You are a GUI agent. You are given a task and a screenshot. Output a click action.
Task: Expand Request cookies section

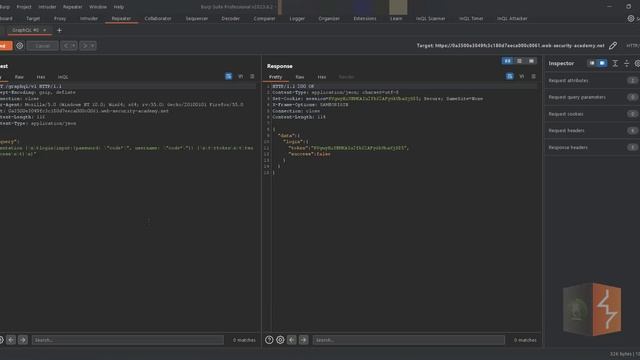[592, 114]
